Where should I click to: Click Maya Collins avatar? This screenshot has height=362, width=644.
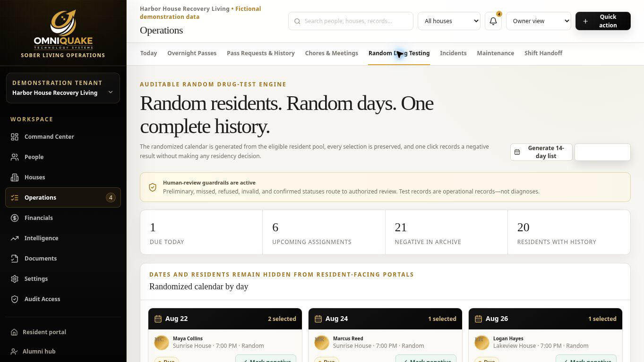coord(162,343)
